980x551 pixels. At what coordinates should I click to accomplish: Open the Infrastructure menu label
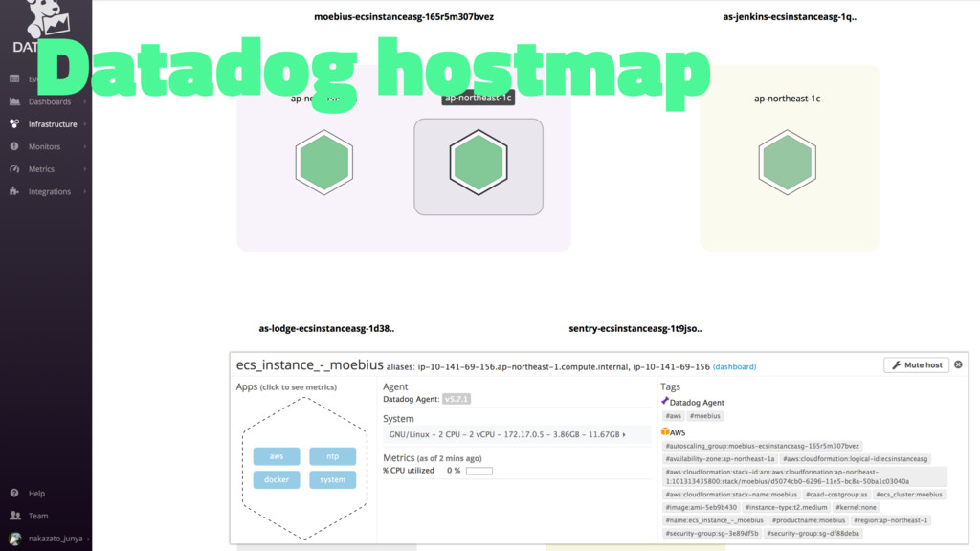coord(53,124)
